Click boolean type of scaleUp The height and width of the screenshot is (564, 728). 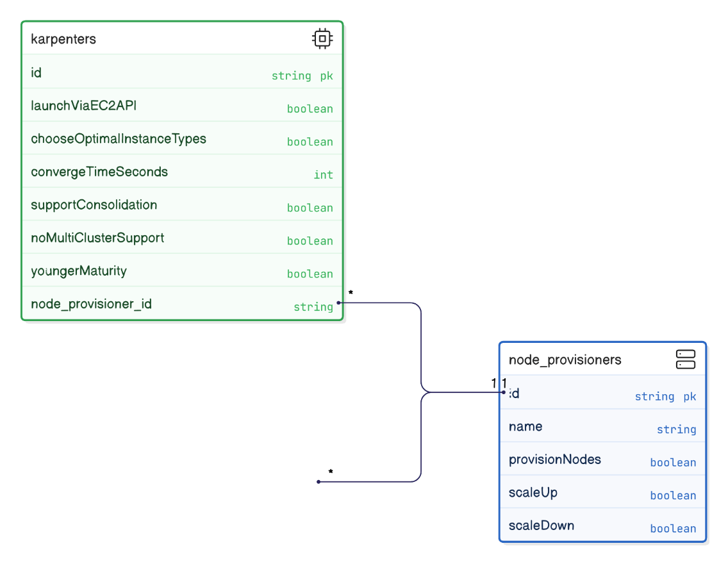point(673,495)
